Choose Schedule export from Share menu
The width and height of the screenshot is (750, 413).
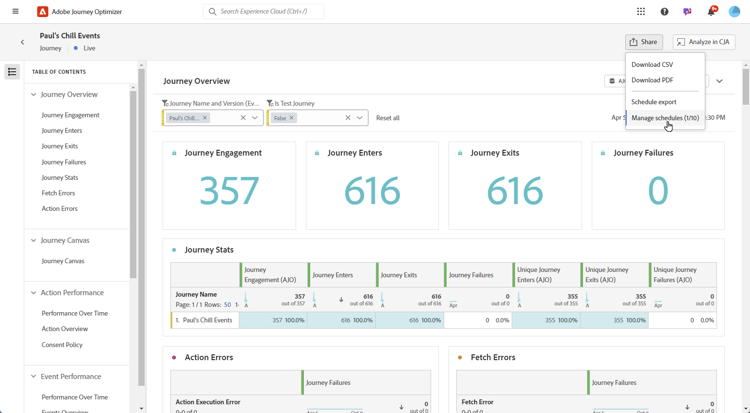[x=654, y=102]
